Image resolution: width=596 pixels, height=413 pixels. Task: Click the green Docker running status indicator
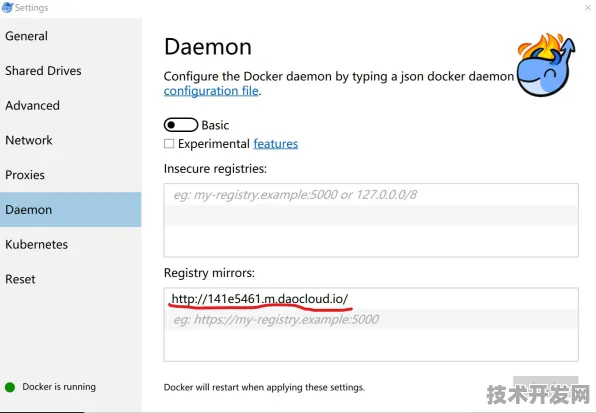pos(10,387)
